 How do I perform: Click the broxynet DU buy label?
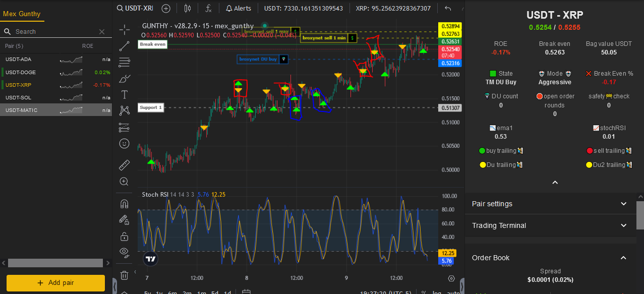point(263,59)
